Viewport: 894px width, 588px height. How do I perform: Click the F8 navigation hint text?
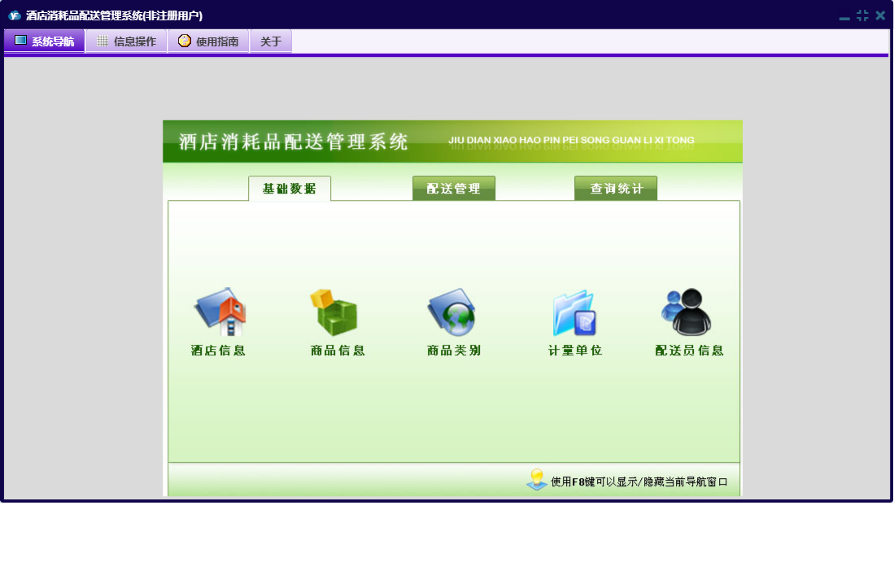[639, 481]
